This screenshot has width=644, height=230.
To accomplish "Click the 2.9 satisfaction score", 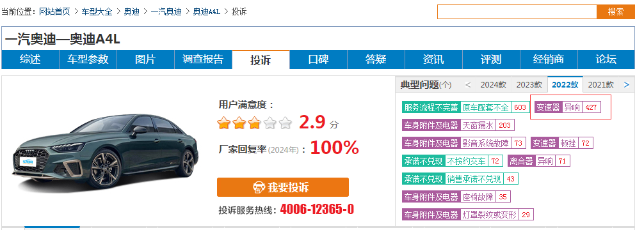I will (x=312, y=122).
